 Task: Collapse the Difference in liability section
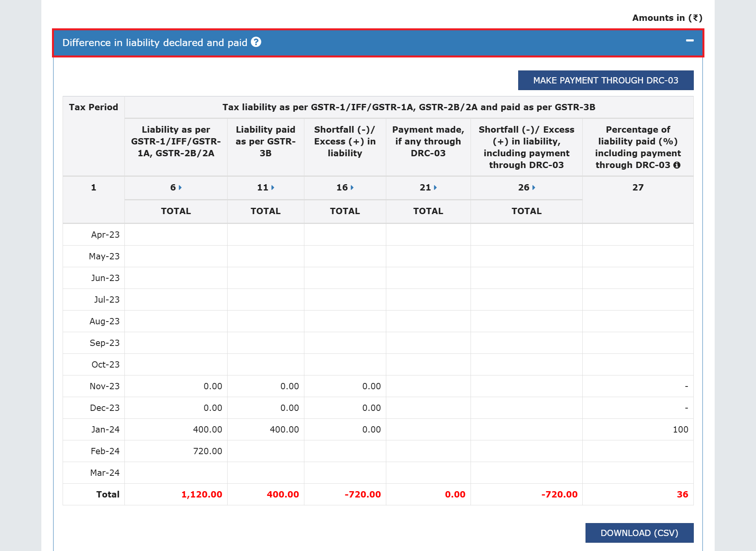point(689,41)
